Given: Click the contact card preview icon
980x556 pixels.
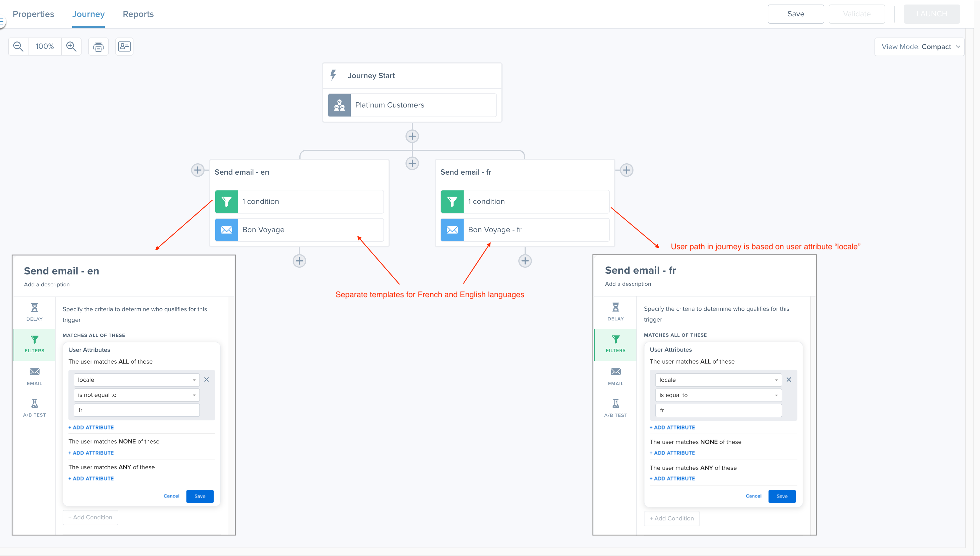Looking at the screenshot, I should click(124, 47).
